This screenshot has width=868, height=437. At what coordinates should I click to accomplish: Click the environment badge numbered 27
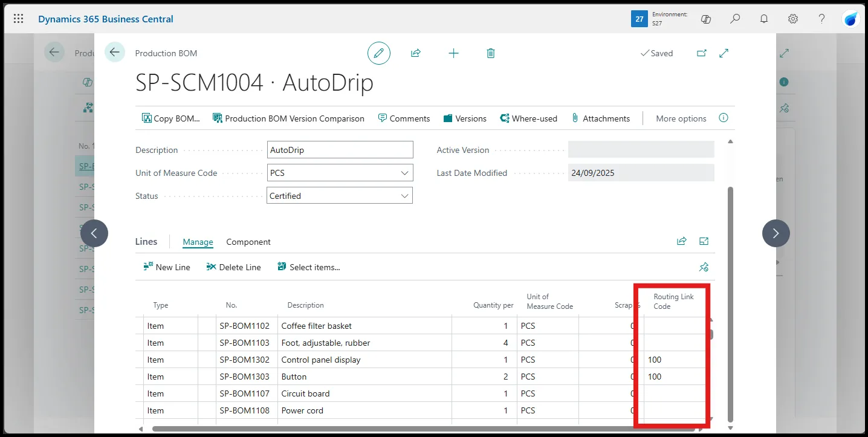(640, 19)
